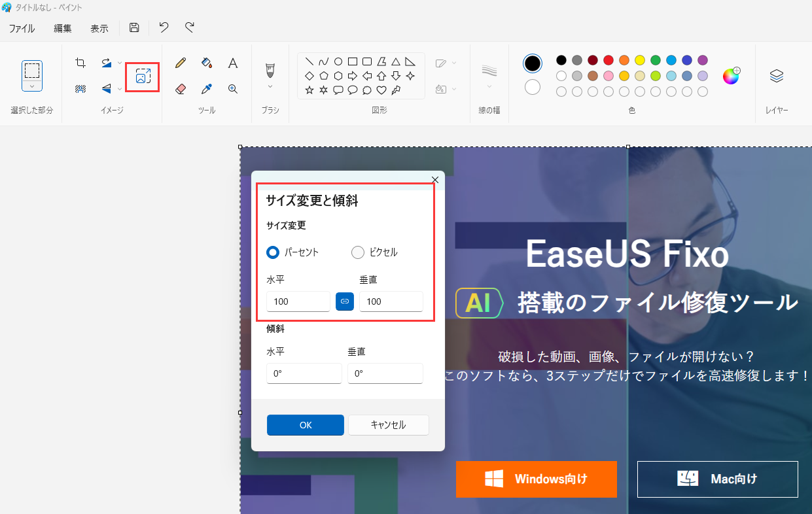Select the Text tool
This screenshot has height=514, width=812.
click(x=233, y=63)
